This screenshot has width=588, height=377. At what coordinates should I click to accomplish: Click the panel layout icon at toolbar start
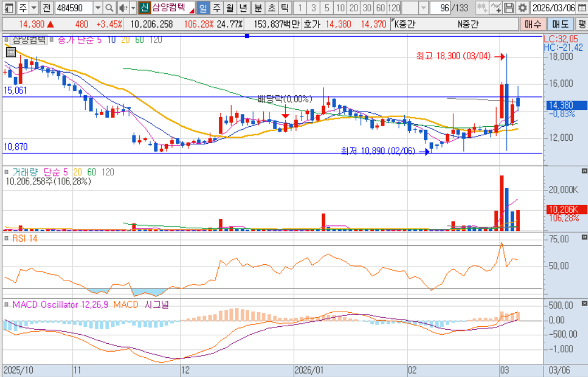(x=9, y=7)
